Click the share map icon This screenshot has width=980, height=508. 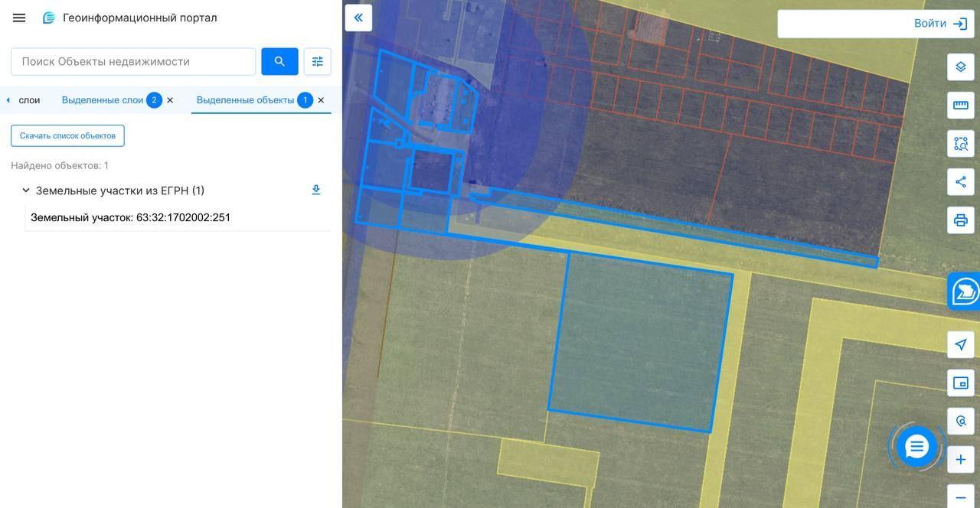click(x=961, y=181)
